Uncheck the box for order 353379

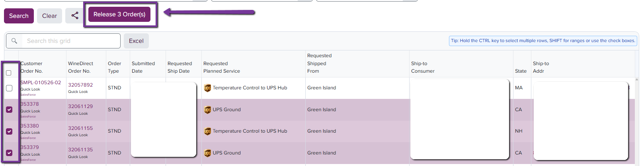[x=9, y=153]
